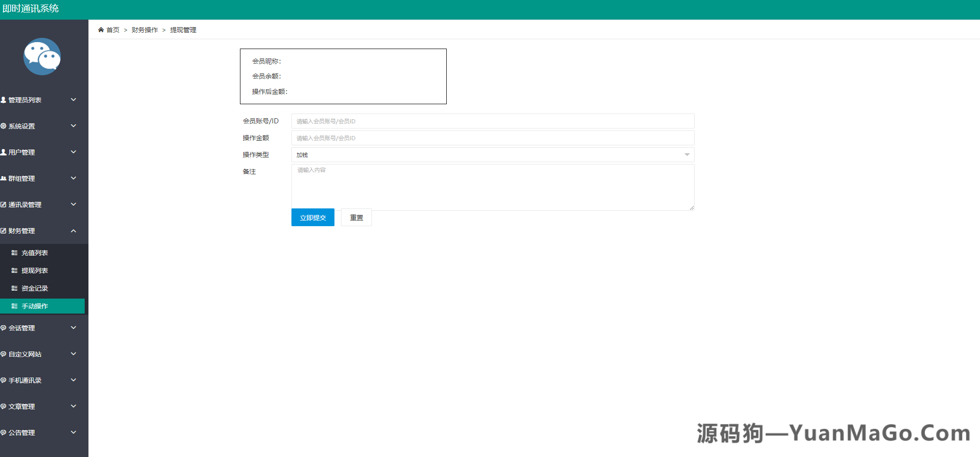The height and width of the screenshot is (457, 980).
Task: Click the WeChat-style logo in the sidebar
Action: [x=42, y=57]
